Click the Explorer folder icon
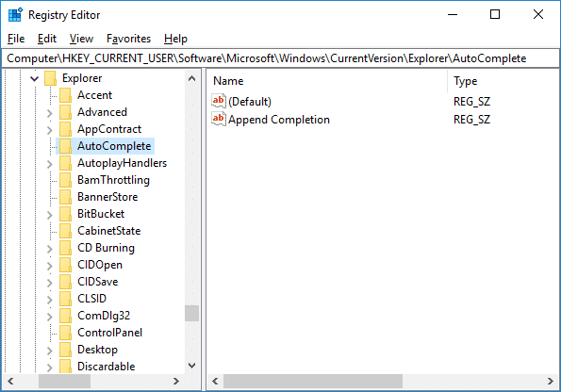This screenshot has width=561, height=392. [x=51, y=78]
